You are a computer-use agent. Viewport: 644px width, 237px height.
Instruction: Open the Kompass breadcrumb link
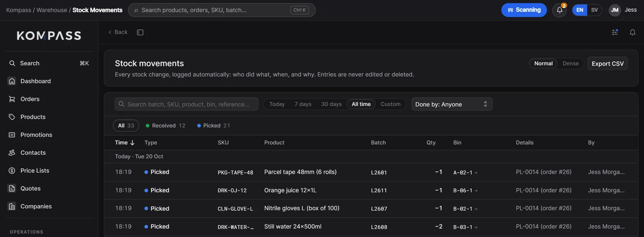(x=19, y=10)
